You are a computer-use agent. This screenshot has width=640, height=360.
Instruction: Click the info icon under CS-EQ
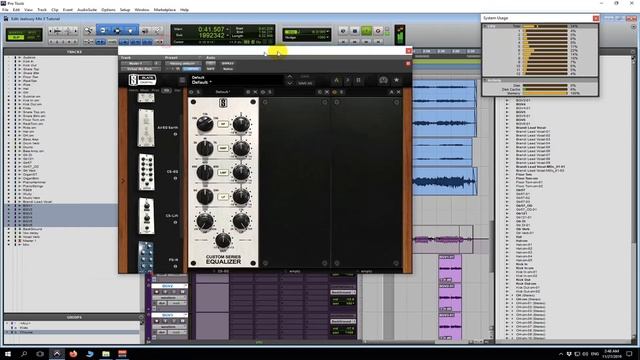click(176, 178)
